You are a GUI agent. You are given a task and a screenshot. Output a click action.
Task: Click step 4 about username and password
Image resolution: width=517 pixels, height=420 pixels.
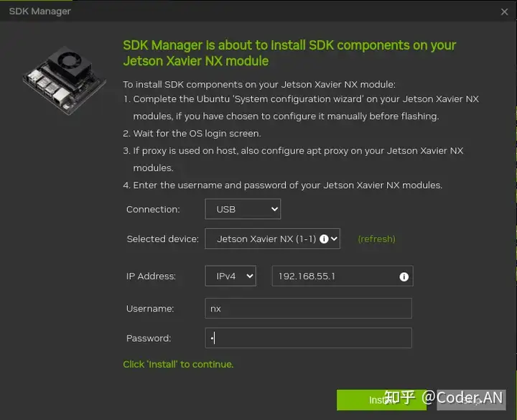[283, 185]
